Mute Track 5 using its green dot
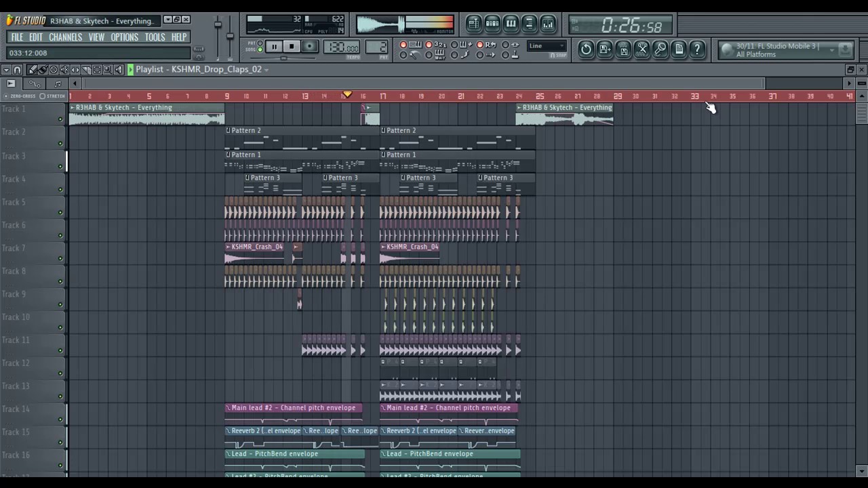868x488 pixels. (x=60, y=212)
